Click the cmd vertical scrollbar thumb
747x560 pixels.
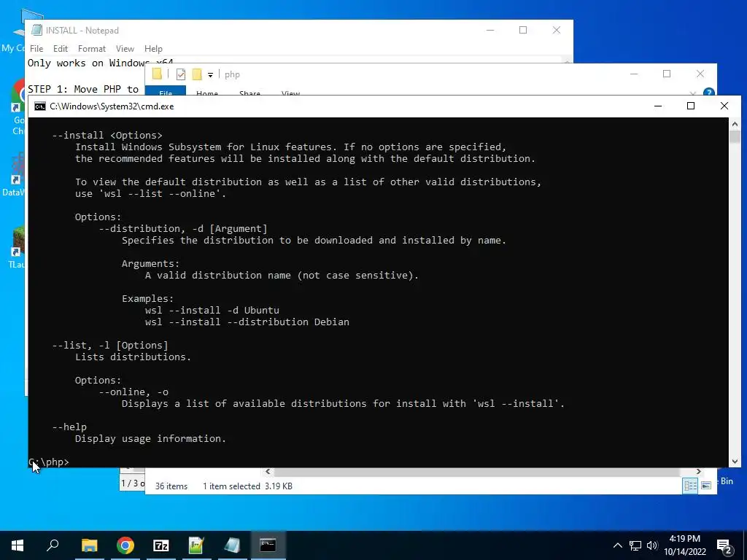735,137
